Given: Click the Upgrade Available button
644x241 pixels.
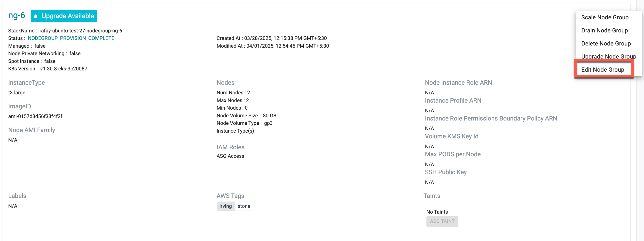Looking at the screenshot, I should (x=64, y=16).
